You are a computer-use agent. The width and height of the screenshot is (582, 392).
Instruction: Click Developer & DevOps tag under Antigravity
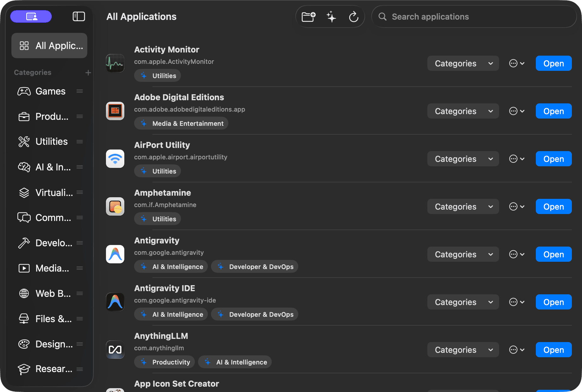pyautogui.click(x=255, y=266)
